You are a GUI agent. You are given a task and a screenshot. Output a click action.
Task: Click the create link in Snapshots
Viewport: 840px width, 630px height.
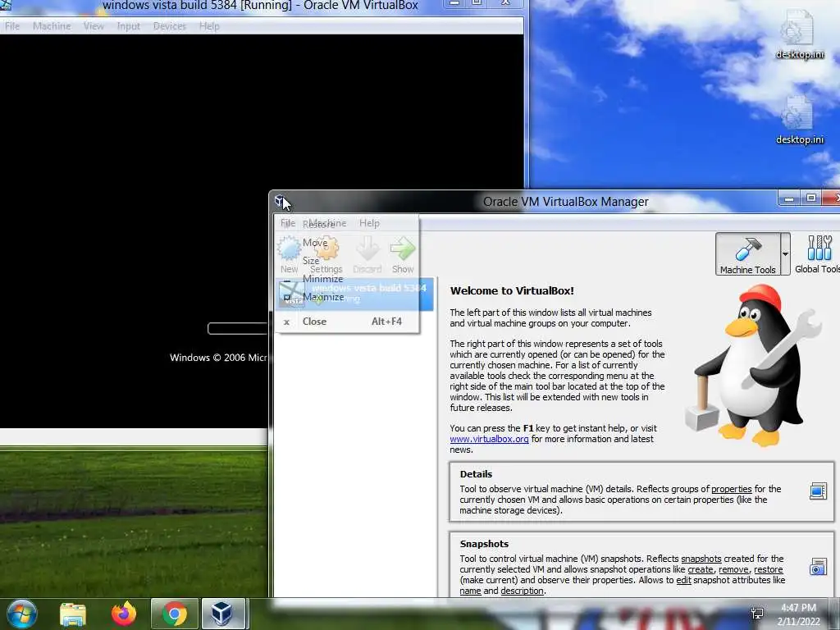pyautogui.click(x=701, y=569)
